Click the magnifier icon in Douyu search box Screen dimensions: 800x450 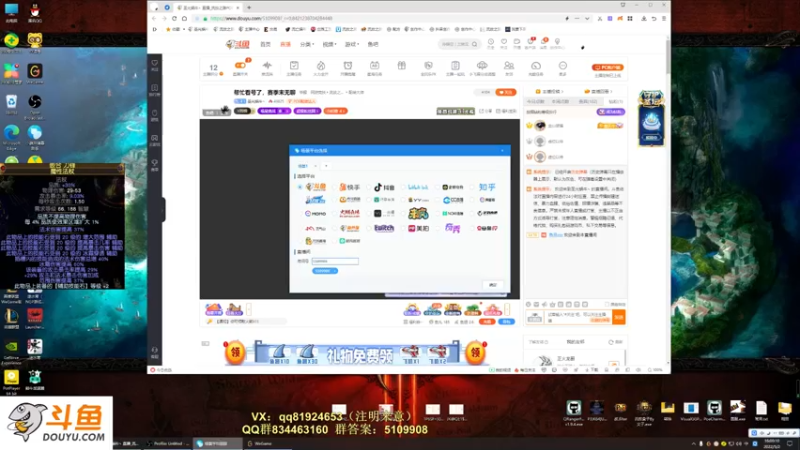(474, 44)
